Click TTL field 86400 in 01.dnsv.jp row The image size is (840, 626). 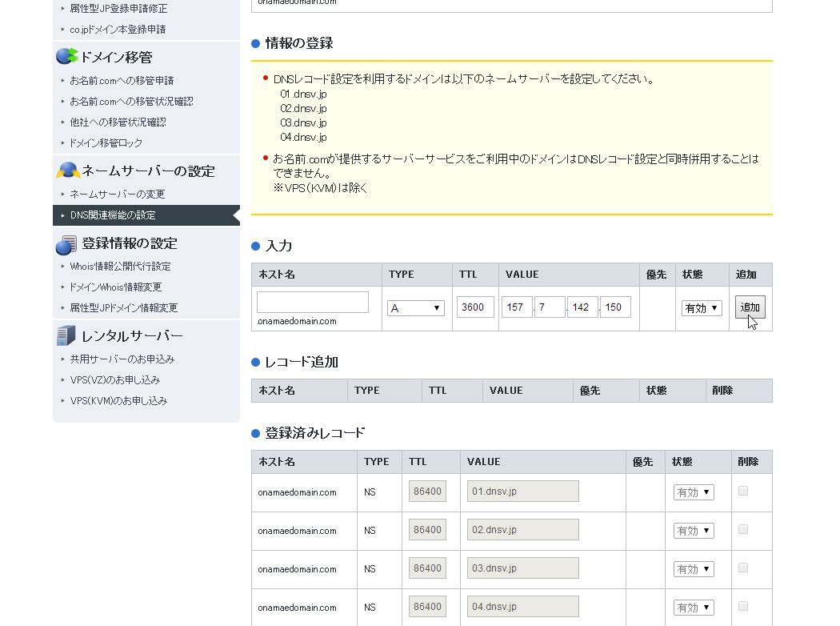pos(427,492)
